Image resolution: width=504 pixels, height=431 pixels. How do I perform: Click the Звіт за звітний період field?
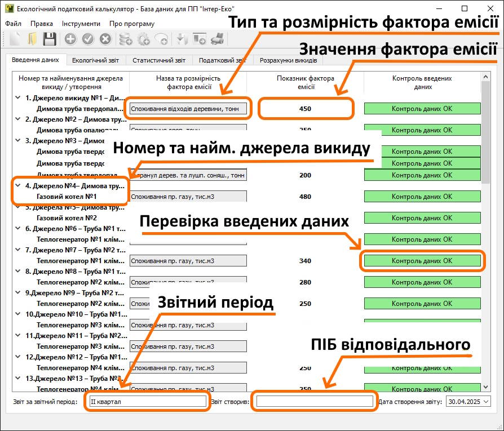tap(148, 402)
